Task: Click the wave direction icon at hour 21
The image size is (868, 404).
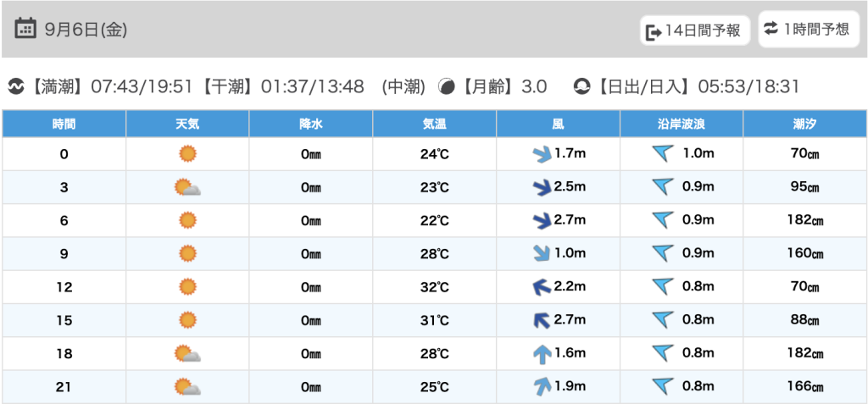Action: pos(663,387)
